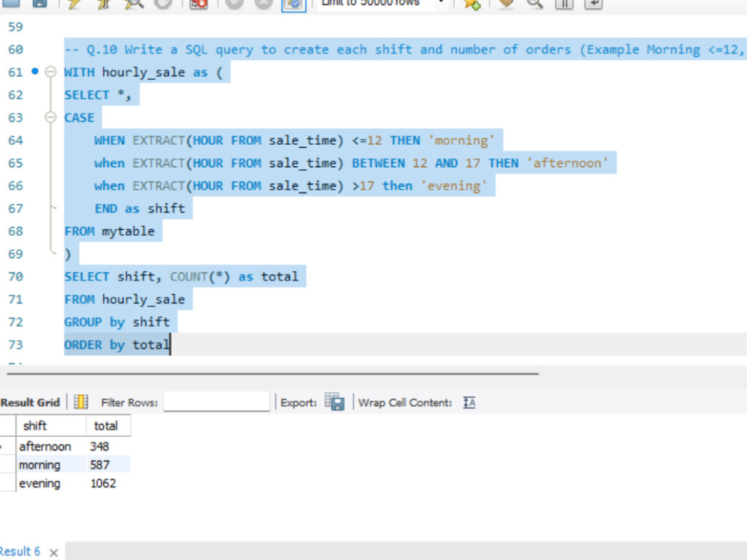Screen dimensions: 747x560
Task: Click the Export recordset icon
Action: point(335,402)
